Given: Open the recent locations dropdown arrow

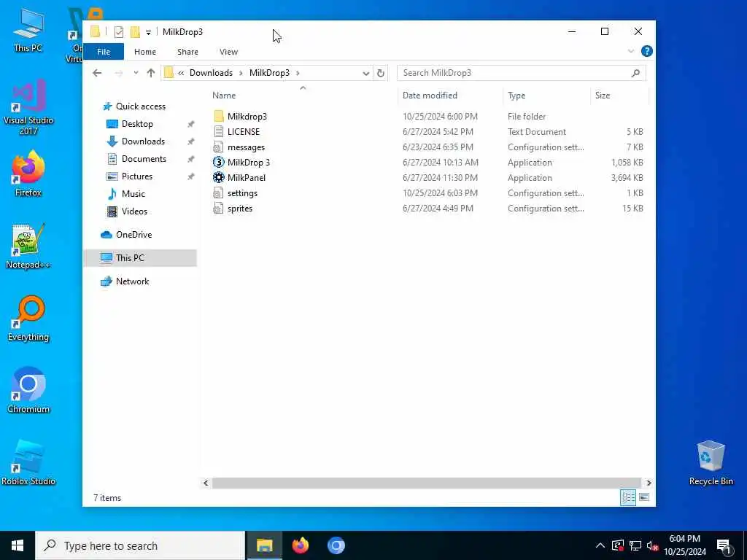Looking at the screenshot, I should tap(136, 73).
